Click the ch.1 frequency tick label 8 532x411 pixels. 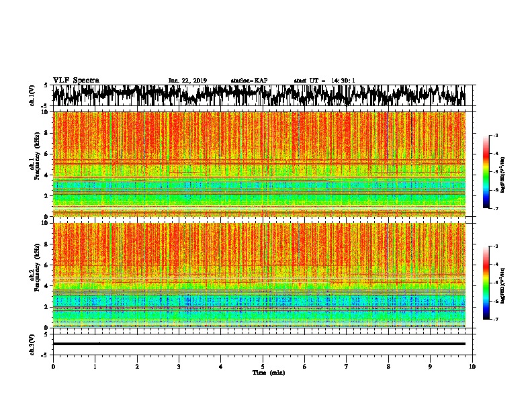click(47, 133)
